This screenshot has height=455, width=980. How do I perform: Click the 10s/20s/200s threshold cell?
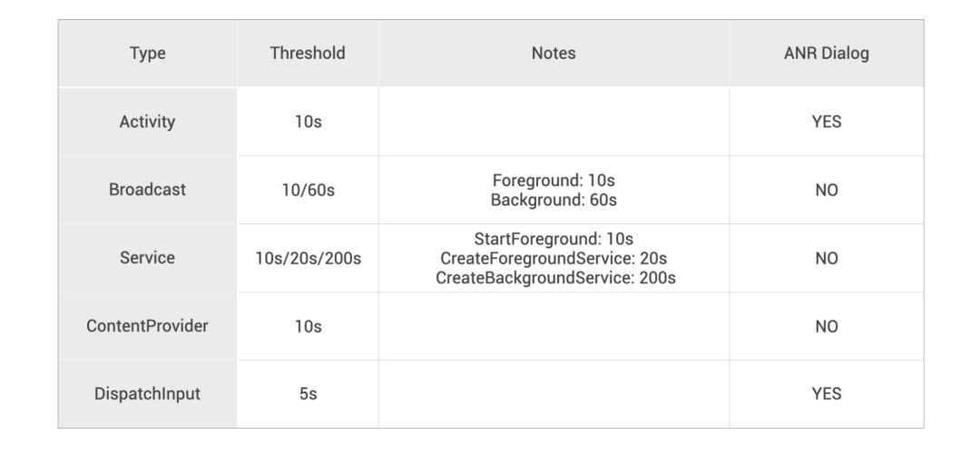click(308, 258)
